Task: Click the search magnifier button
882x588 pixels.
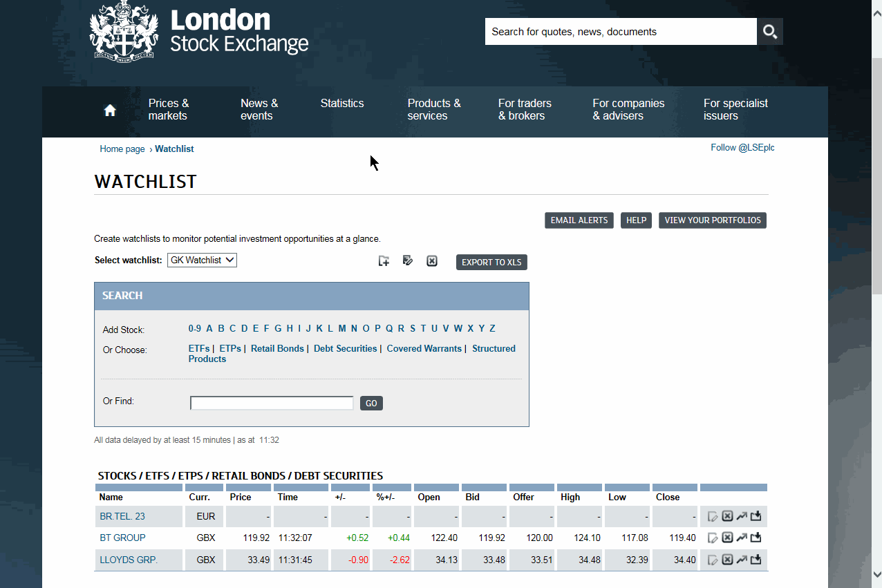Action: pos(770,32)
